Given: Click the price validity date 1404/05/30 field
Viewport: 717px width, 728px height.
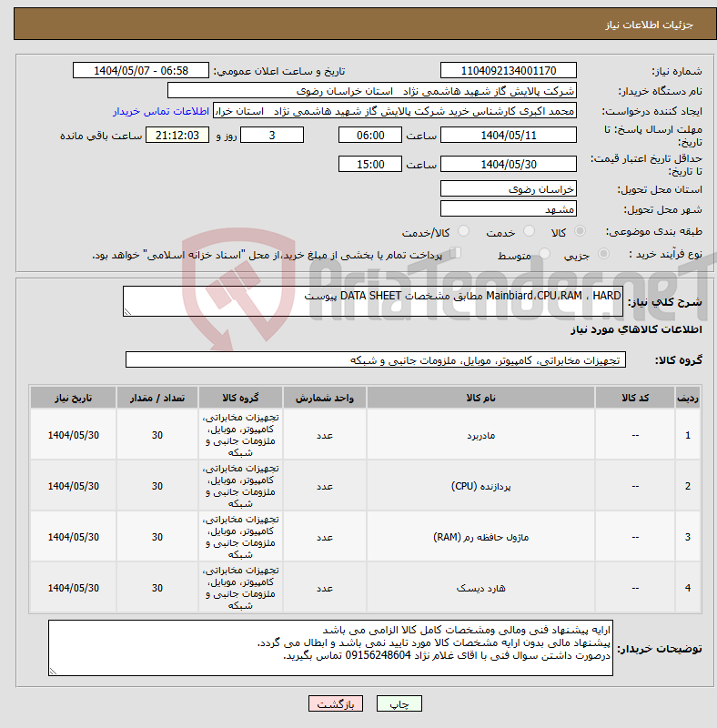Looking at the screenshot, I should pos(509,165).
